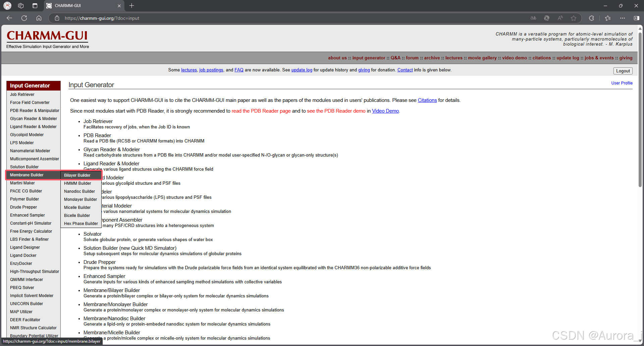Select HMMM Builder from the submenu
Image resolution: width=644 pixels, height=346 pixels.
81,183
